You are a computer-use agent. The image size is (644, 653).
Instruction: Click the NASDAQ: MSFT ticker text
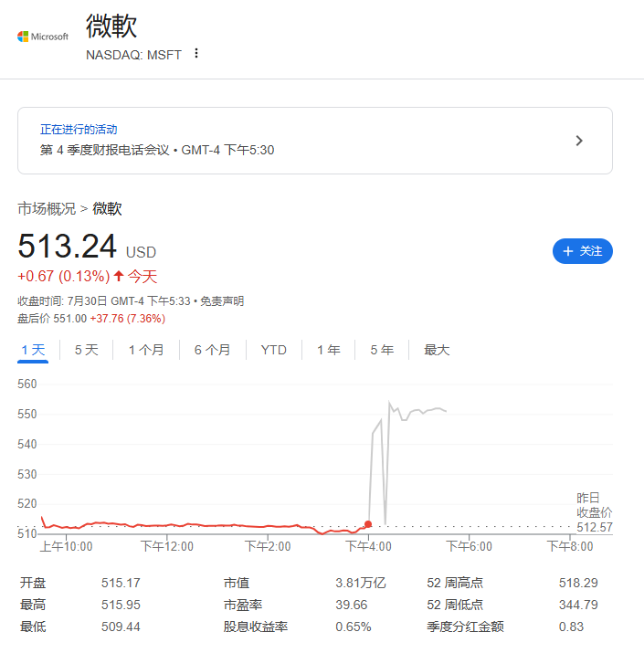[133, 55]
